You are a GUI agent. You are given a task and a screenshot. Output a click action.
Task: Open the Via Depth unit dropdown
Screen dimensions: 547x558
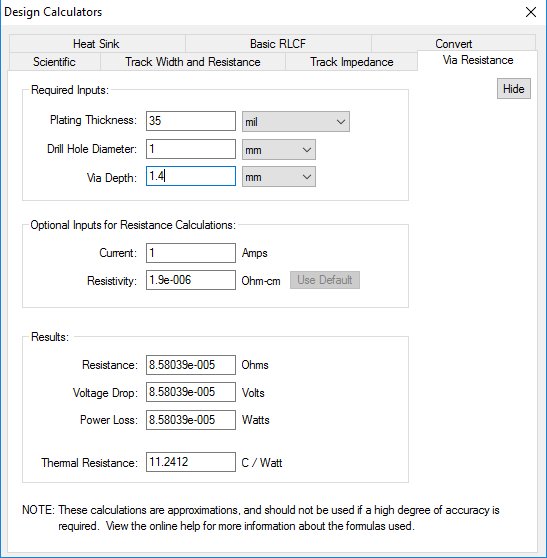click(279, 177)
